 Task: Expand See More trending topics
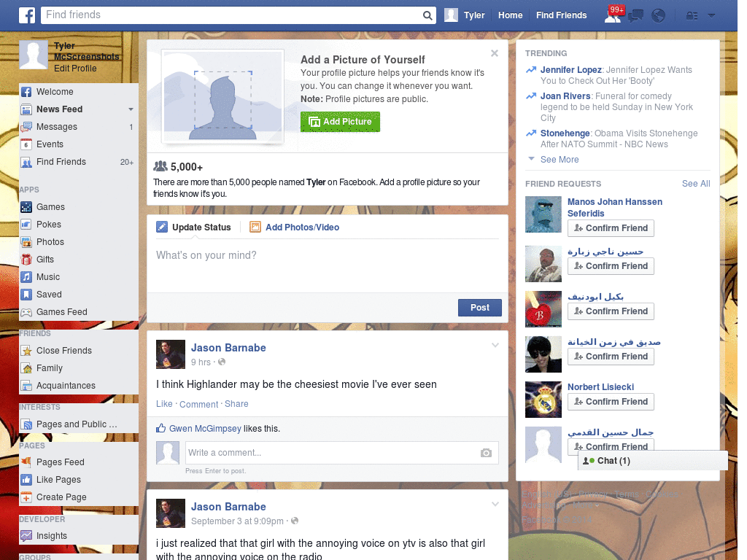[x=560, y=160]
